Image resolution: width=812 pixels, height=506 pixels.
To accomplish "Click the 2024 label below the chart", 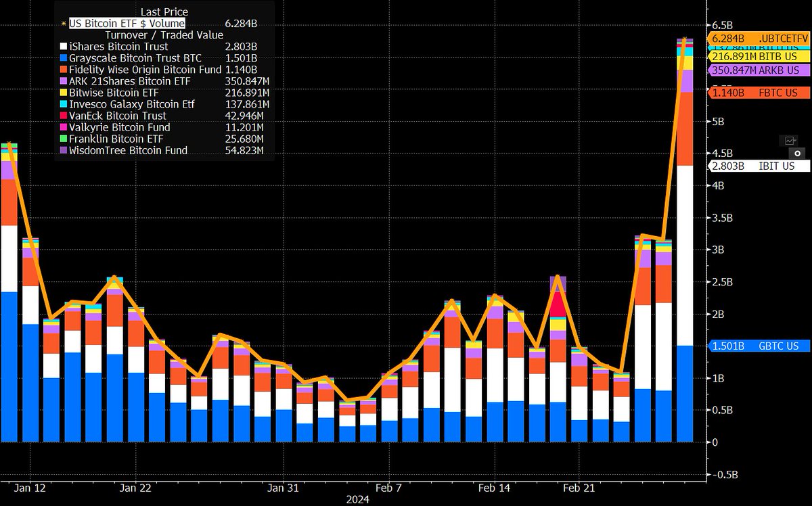I will (359, 499).
